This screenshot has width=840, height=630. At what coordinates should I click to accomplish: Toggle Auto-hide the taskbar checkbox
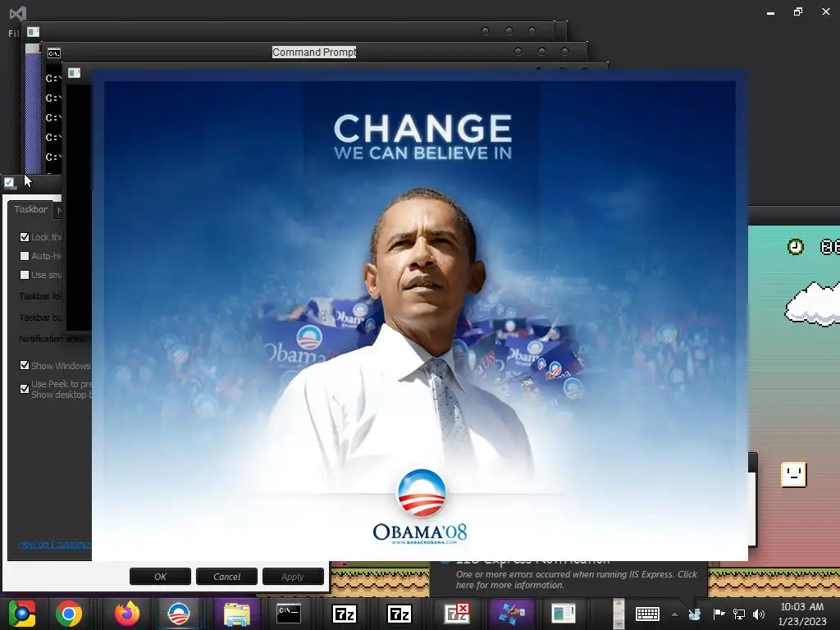24,256
